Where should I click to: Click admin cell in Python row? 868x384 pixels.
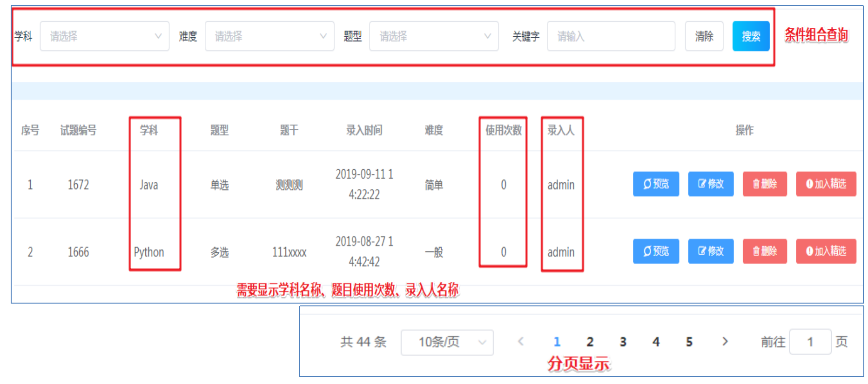[561, 252]
